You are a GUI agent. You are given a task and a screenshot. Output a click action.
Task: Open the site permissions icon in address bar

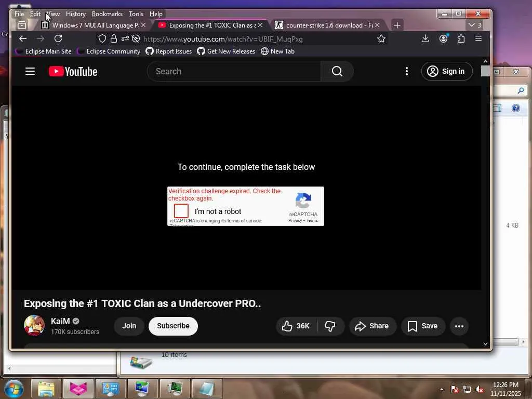(x=125, y=38)
